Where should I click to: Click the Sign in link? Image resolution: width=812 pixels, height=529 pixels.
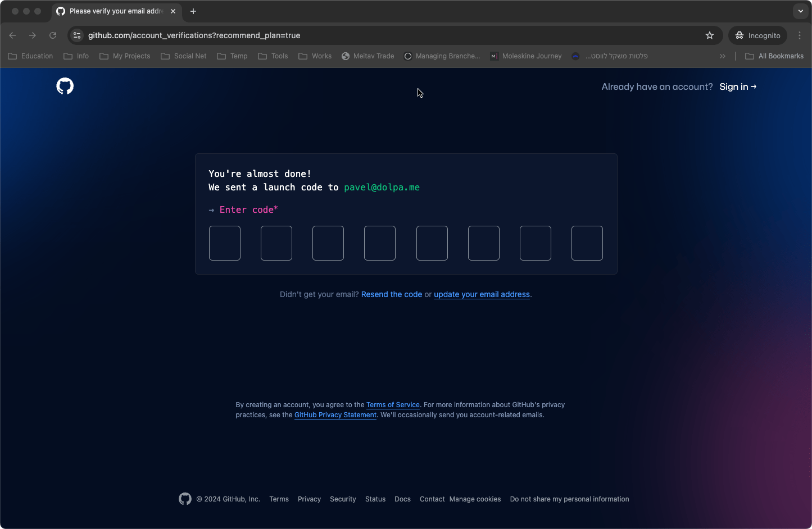(x=737, y=86)
